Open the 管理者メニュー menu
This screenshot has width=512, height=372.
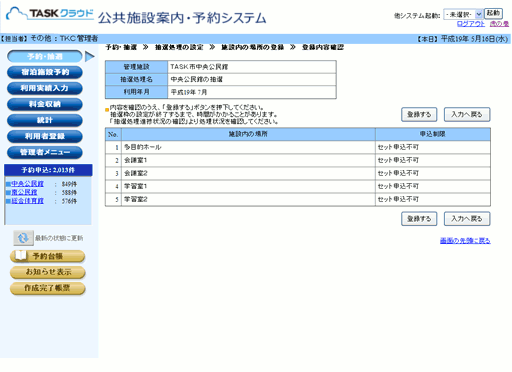point(45,152)
